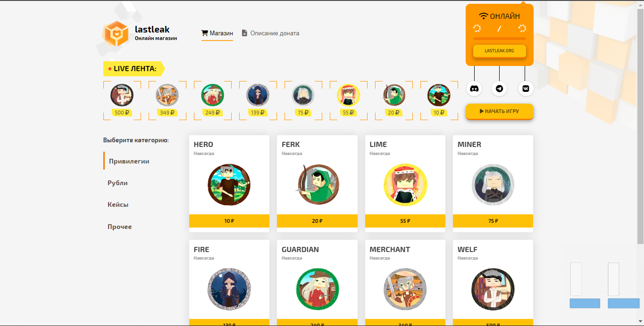Click the 349 ₽ avatar in live feed
The image size is (644, 326).
(x=167, y=95)
